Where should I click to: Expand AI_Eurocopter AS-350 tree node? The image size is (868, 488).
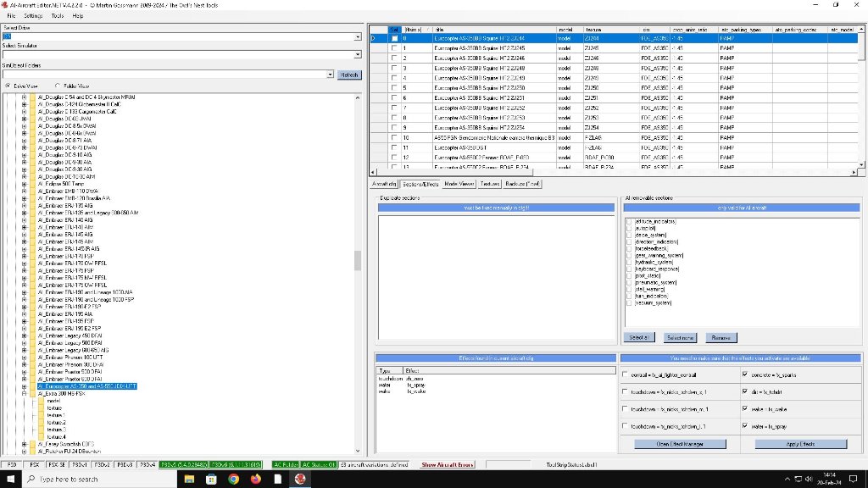click(x=24, y=386)
